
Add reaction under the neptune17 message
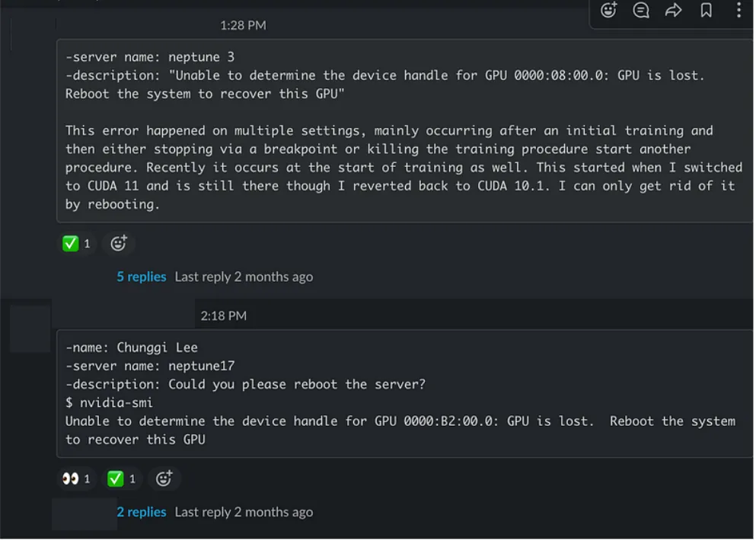(164, 479)
